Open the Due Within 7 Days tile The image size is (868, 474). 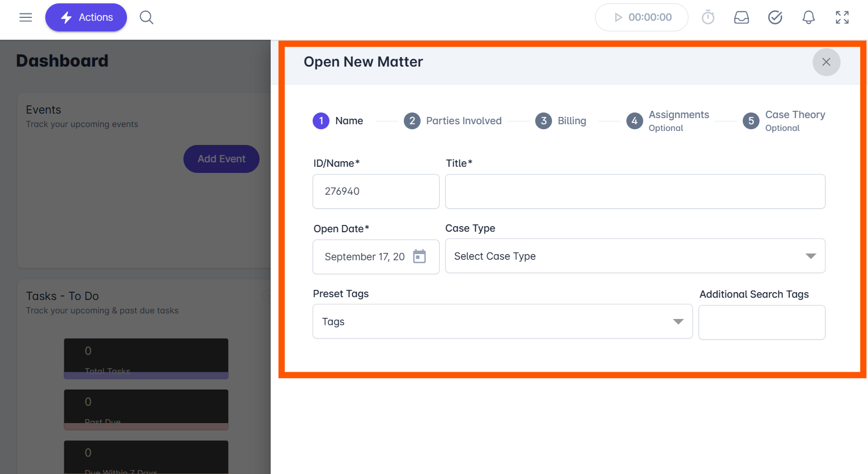[146, 457]
